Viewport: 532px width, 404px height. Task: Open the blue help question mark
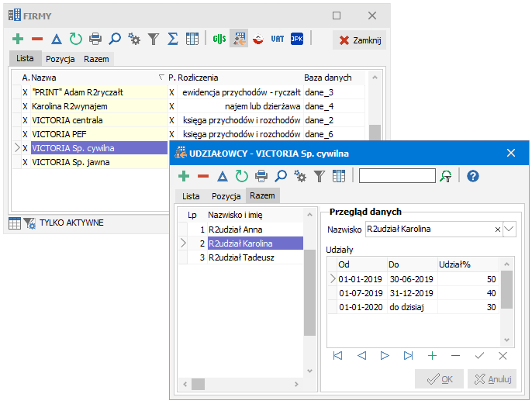tap(472, 176)
